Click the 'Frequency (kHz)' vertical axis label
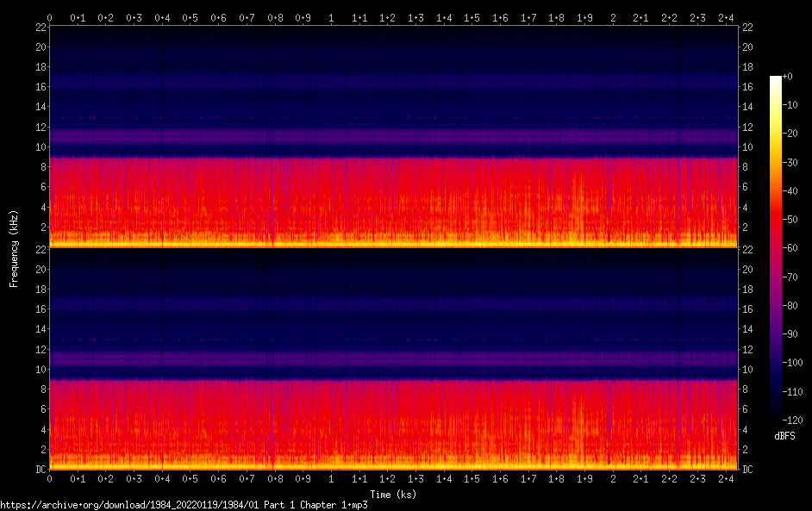 pos(14,248)
